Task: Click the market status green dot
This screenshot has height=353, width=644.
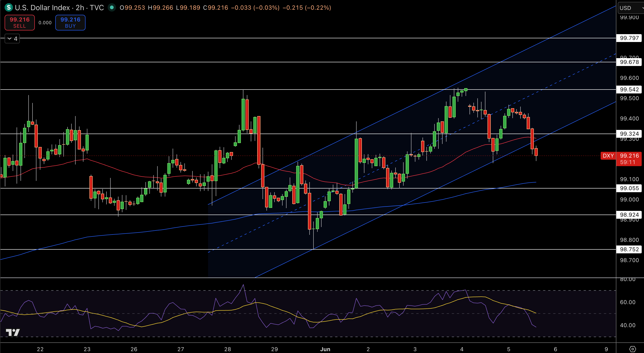Action: [112, 8]
